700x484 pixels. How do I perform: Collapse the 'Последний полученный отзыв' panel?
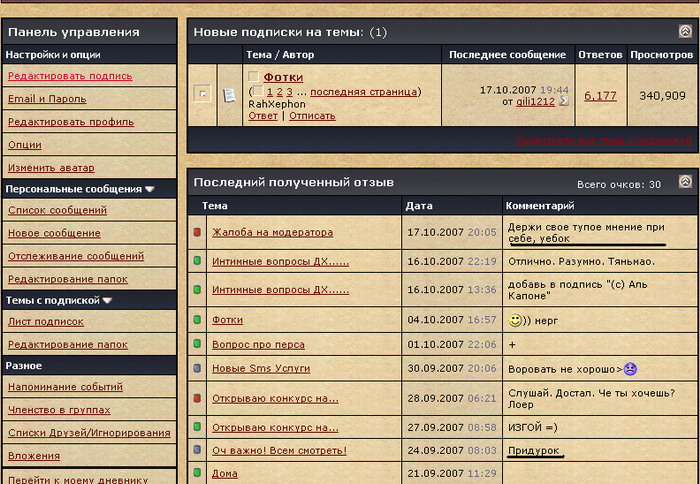[x=685, y=182]
